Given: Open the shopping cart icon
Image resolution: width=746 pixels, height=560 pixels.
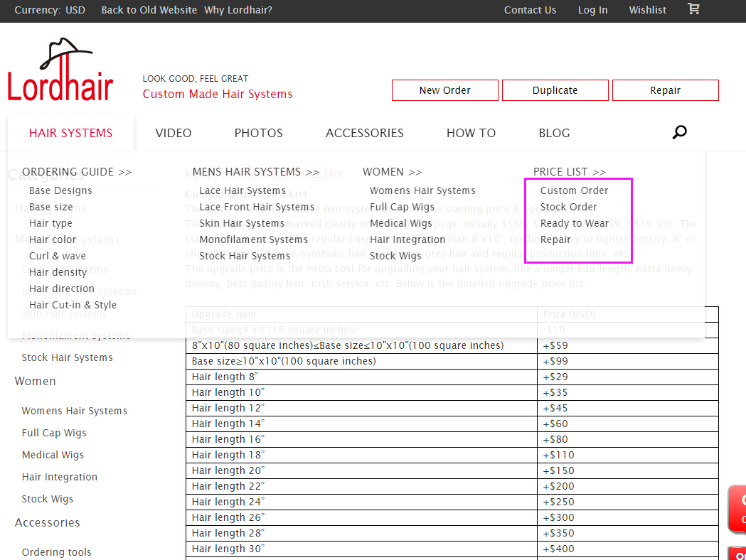Looking at the screenshot, I should [693, 9].
